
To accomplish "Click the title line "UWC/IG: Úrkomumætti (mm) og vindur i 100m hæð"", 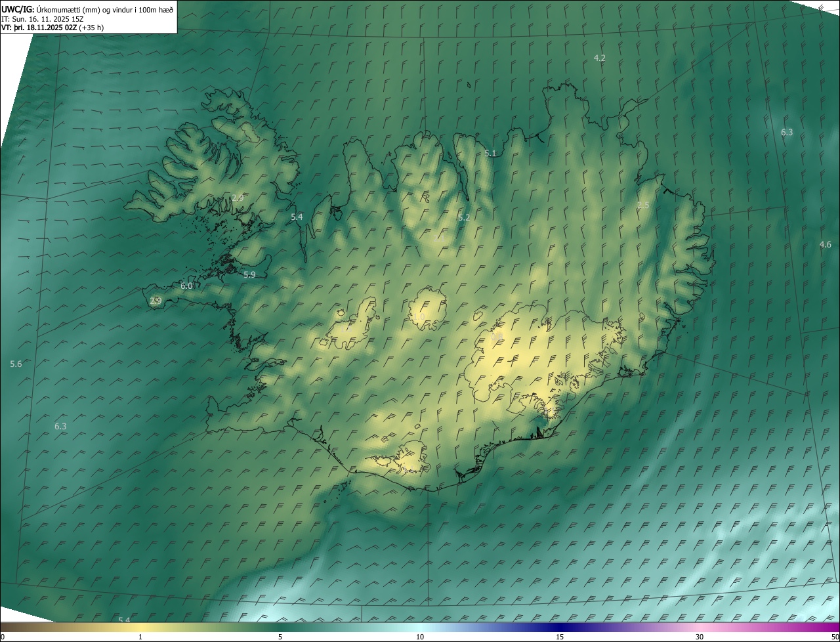I will tap(87, 9).
